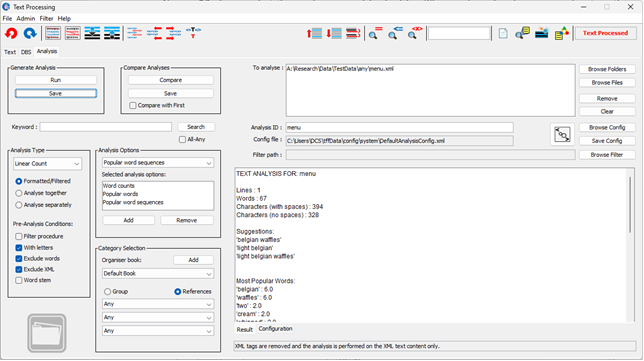Click the blue bars with up arrow icon
This screenshot has width=644, height=361.
coord(112,33)
